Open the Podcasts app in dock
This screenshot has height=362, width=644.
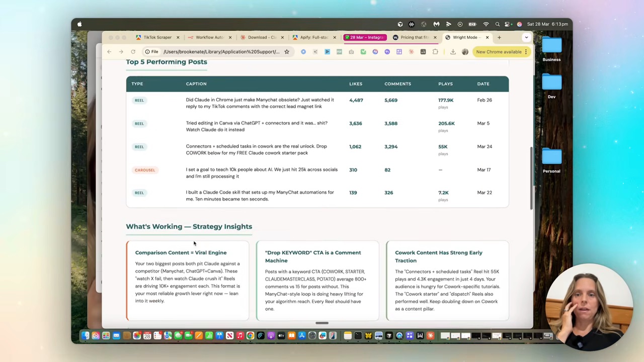click(271, 336)
